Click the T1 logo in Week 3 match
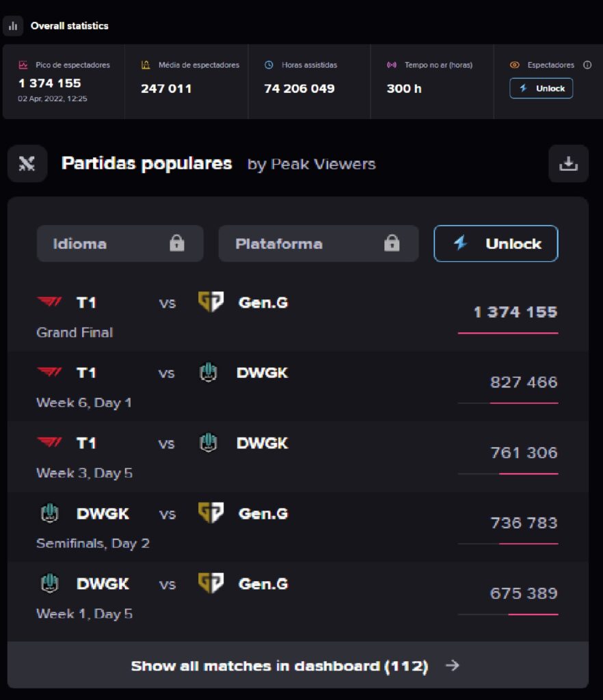This screenshot has height=700, width=603. pos(49,443)
